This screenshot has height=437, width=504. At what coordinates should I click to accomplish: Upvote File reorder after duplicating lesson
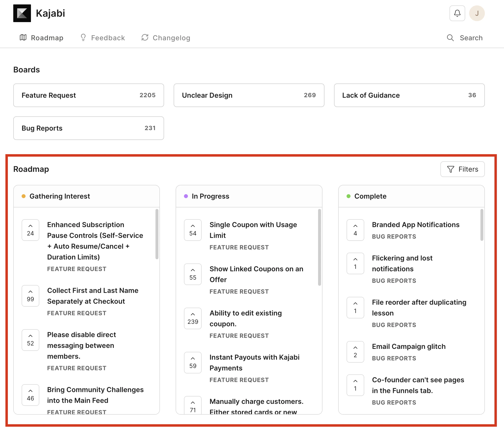point(355,308)
